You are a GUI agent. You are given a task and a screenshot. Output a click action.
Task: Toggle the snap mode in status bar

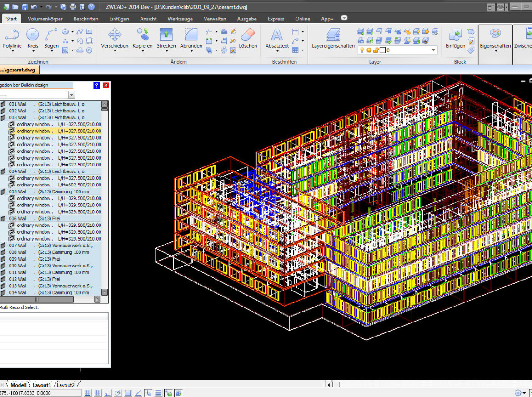[88, 393]
